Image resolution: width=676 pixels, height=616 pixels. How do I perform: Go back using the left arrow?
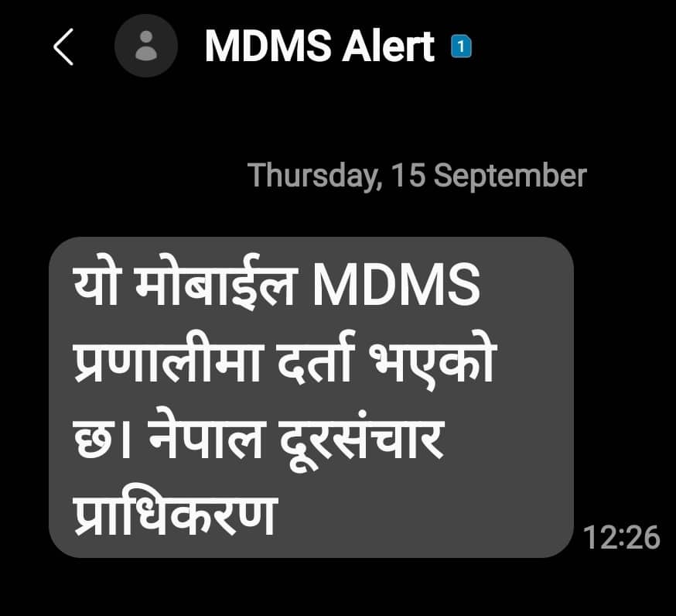click(x=63, y=46)
